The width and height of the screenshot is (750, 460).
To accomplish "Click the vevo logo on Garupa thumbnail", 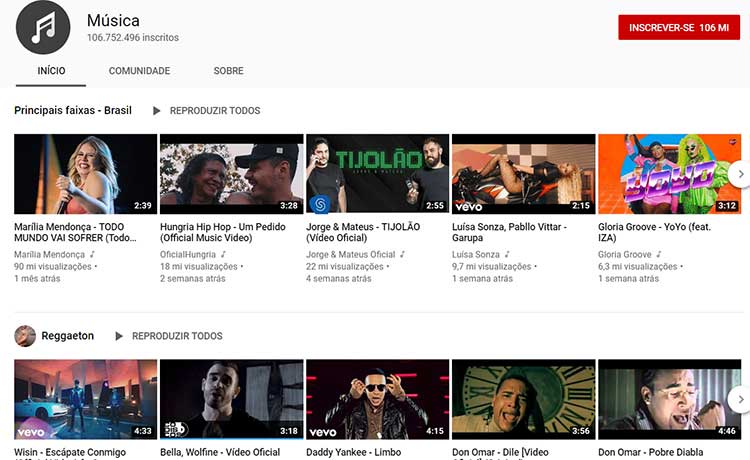I will [469, 207].
